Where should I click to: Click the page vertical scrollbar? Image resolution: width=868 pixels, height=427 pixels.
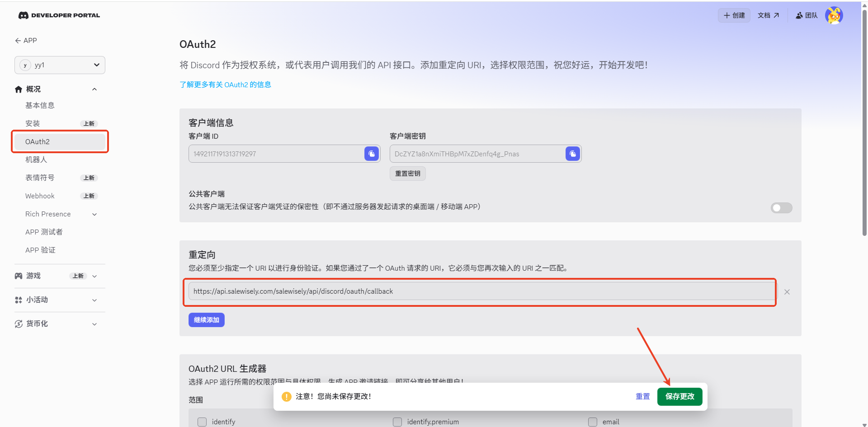[x=864, y=122]
